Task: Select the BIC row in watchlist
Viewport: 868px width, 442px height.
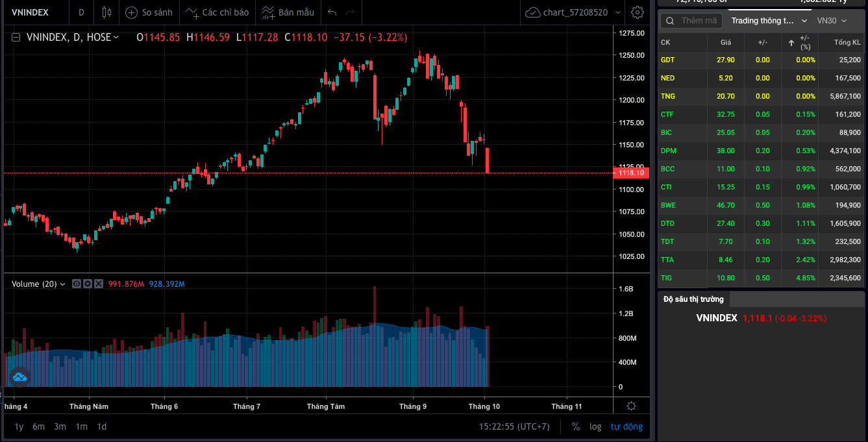Action: click(762, 132)
